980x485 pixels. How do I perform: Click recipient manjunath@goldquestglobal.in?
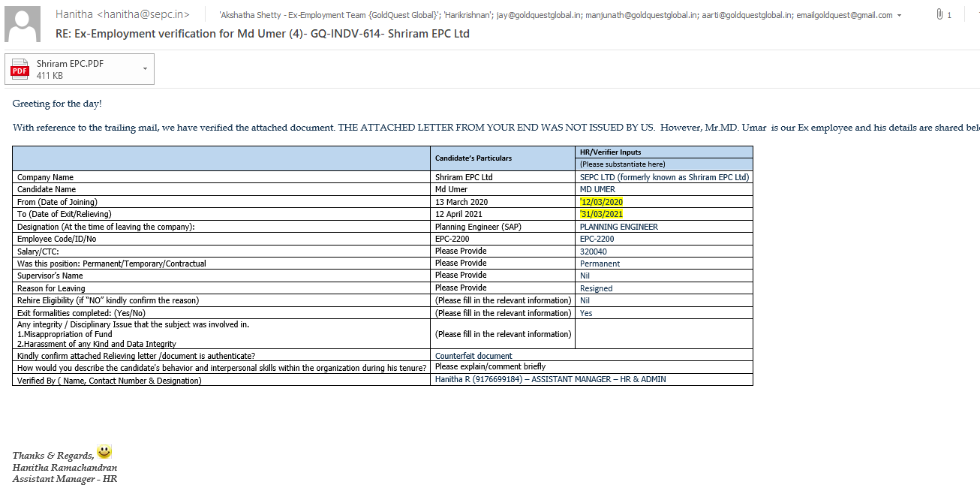point(640,15)
